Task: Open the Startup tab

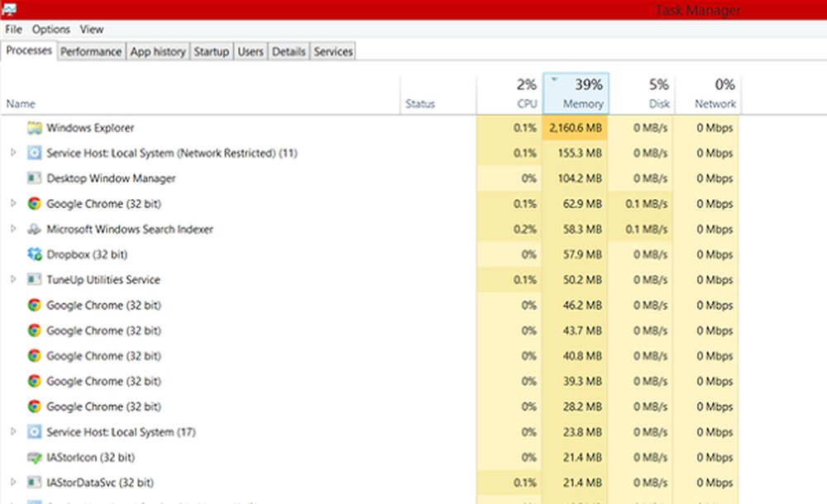Action: (211, 51)
